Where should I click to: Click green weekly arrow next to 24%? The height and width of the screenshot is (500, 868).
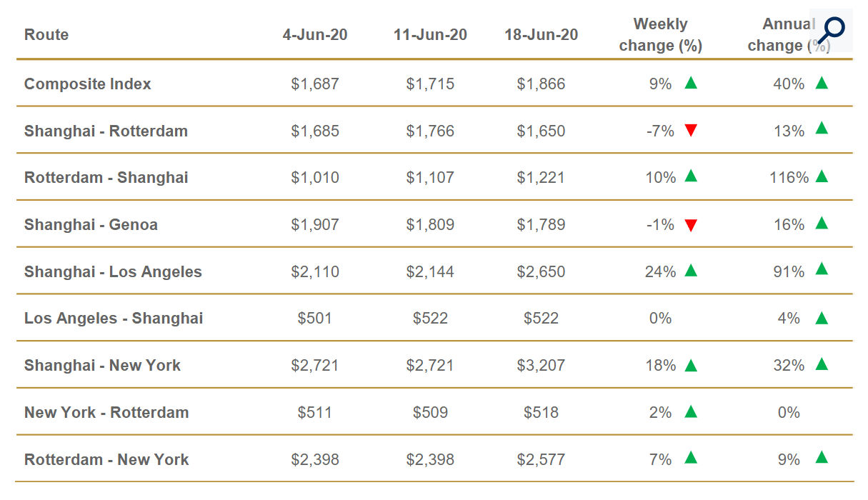coord(690,271)
